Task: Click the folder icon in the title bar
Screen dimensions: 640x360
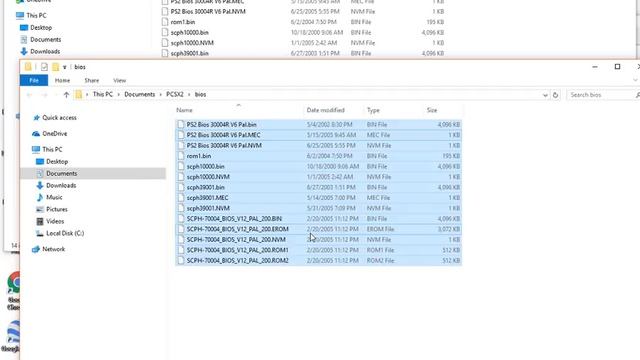Action: click(x=28, y=67)
